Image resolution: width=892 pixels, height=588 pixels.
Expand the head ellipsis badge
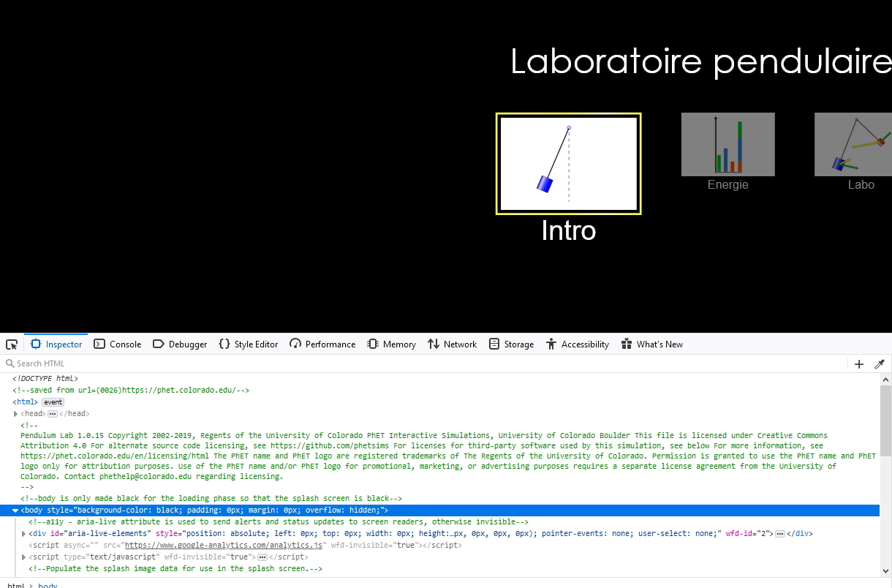tap(53, 414)
